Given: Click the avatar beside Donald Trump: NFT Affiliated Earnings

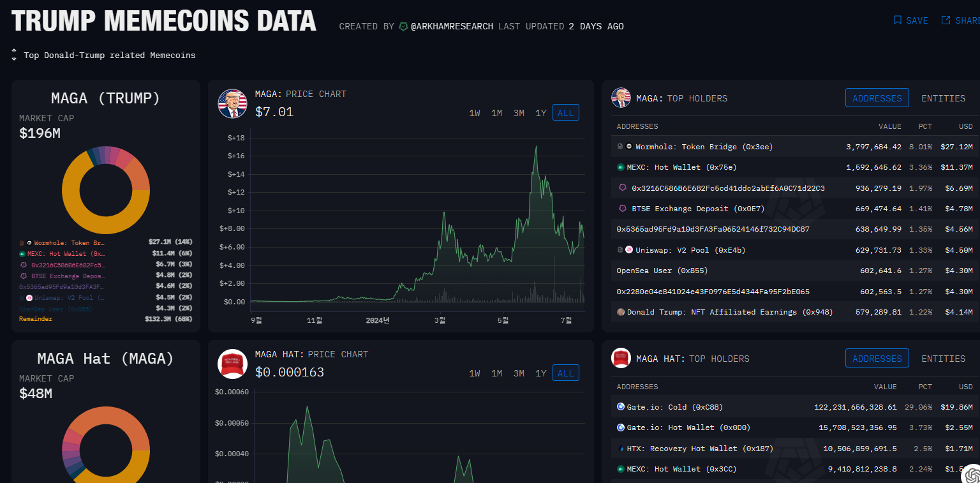Looking at the screenshot, I should click(x=620, y=312).
